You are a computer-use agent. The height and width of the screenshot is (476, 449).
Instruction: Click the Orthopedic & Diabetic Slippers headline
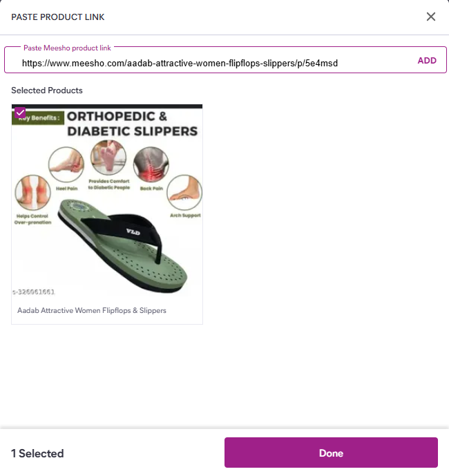(x=133, y=124)
